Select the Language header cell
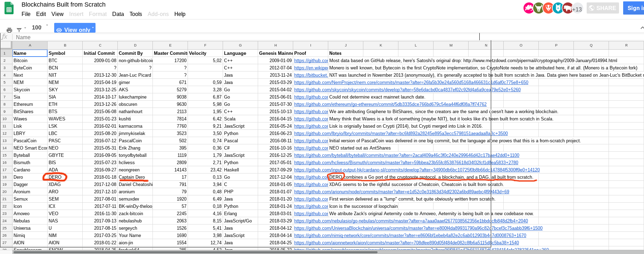The height and width of the screenshot is (254, 644). click(240, 53)
